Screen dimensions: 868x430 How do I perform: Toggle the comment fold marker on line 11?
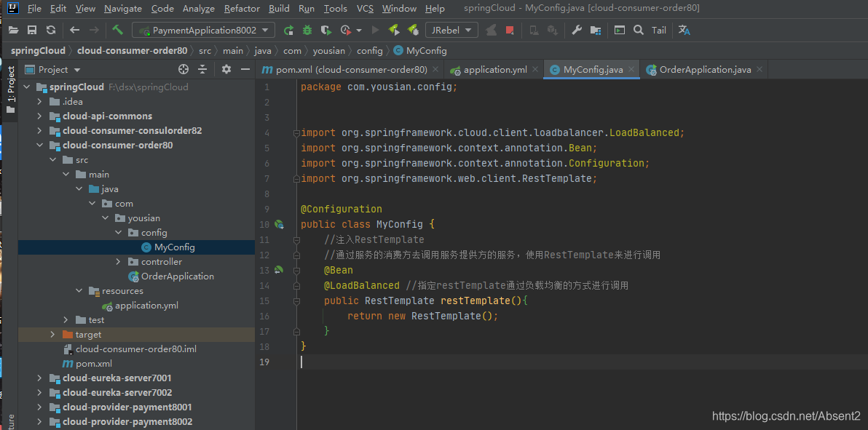296,240
